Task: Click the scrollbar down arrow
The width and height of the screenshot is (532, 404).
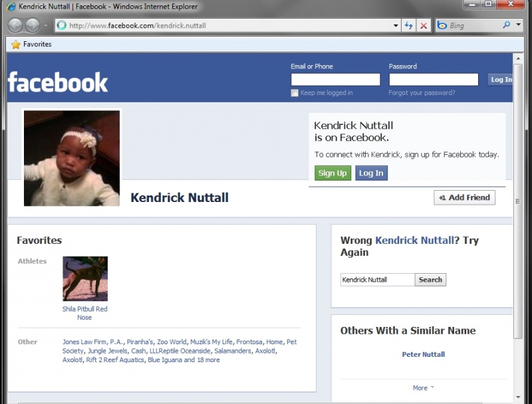Action: click(518, 397)
